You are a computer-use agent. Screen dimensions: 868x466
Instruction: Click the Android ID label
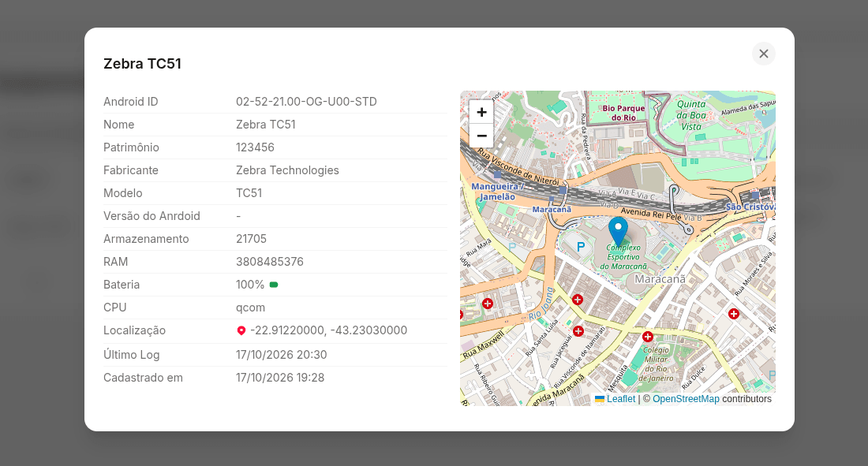pyautogui.click(x=131, y=102)
